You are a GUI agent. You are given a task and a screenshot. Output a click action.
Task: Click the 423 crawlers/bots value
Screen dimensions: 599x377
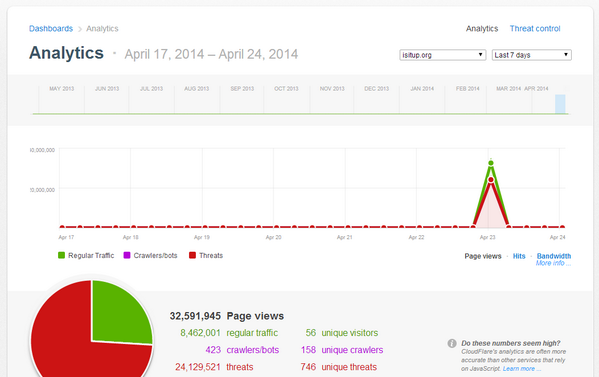213,350
